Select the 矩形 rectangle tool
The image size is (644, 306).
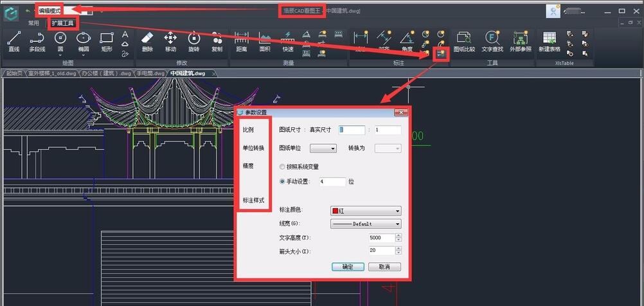tap(107, 42)
